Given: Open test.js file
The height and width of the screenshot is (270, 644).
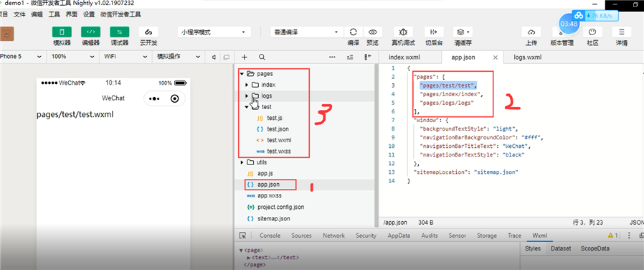Looking at the screenshot, I should tap(274, 118).
